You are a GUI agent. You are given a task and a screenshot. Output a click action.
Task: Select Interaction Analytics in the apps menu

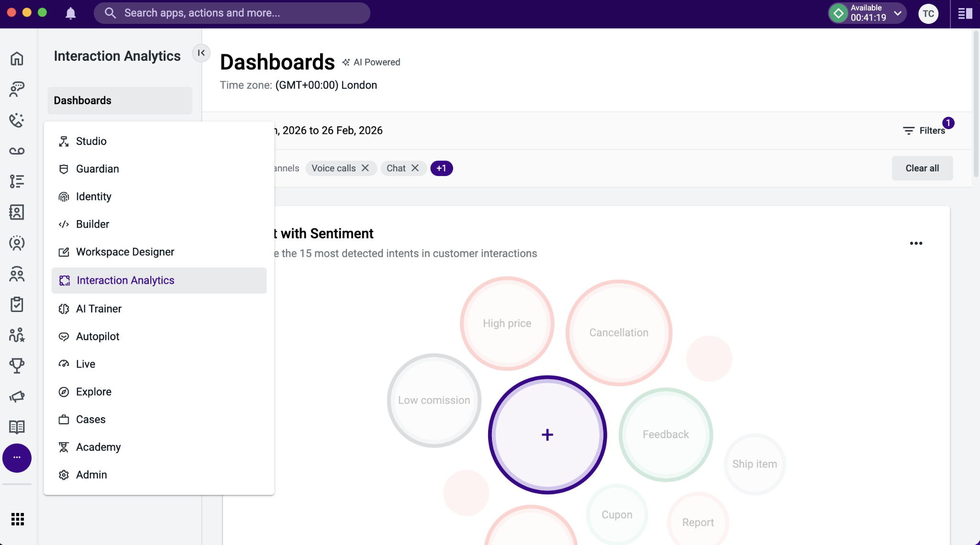click(x=159, y=280)
